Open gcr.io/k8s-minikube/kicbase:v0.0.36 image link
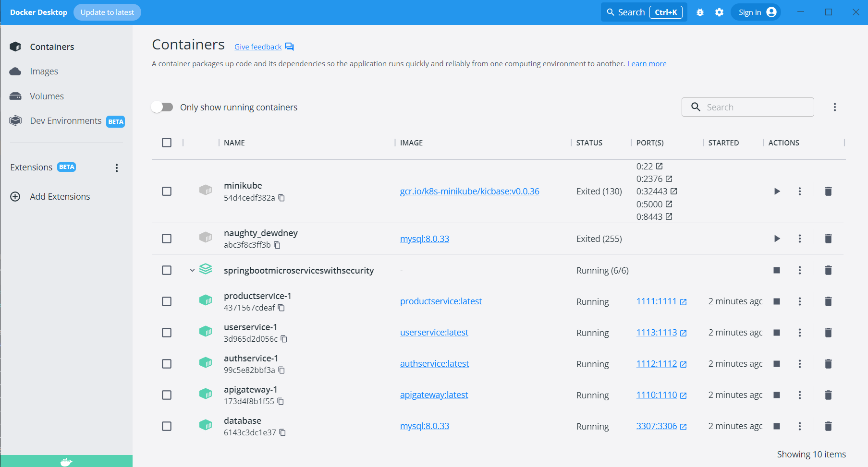Viewport: 868px width, 467px height. pos(470,191)
